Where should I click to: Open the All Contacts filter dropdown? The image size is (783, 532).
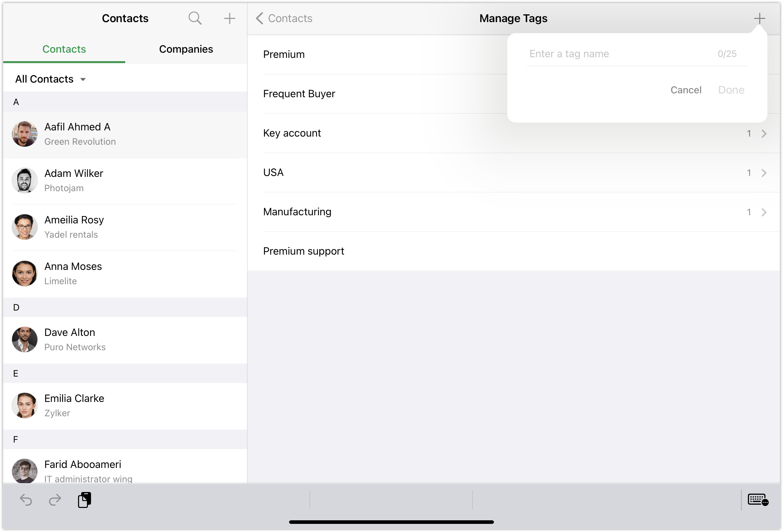50,79
